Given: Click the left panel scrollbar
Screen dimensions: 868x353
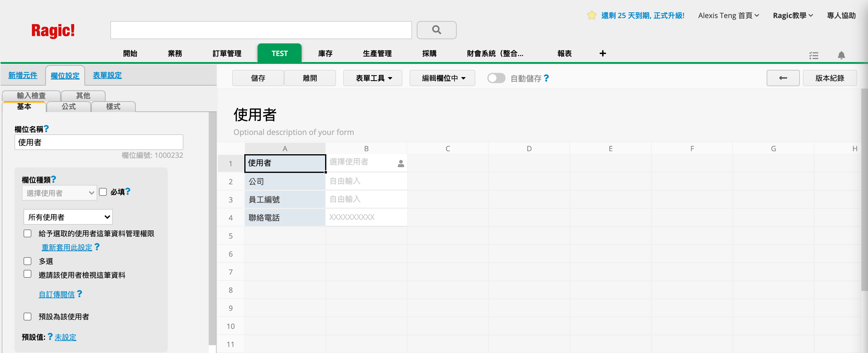Looking at the screenshot, I should coord(212,229).
